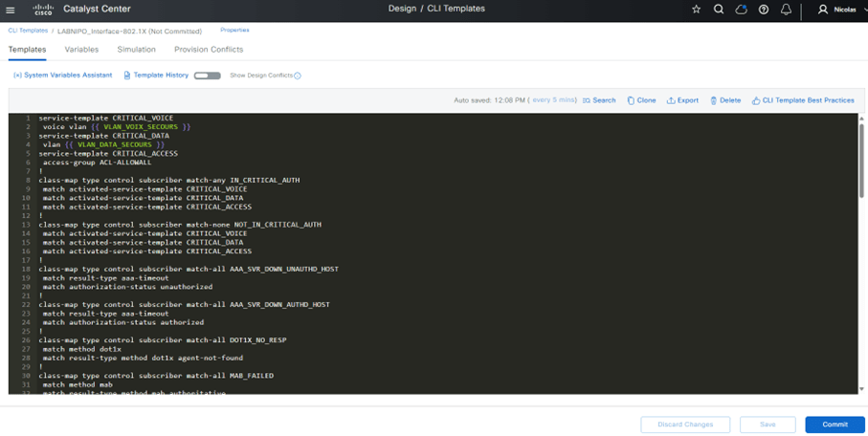Open the Simulation tab
Viewport: 868px width, 436px height.
coord(136,50)
